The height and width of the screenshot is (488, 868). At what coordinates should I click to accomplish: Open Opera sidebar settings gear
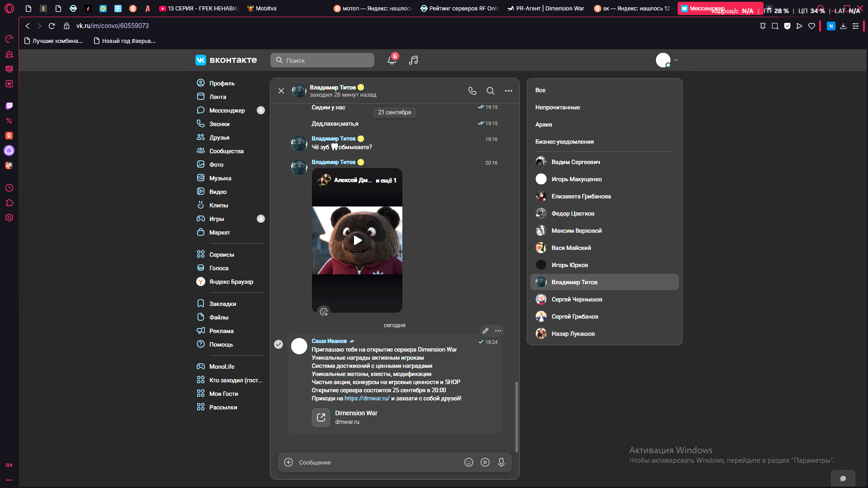pos(9,217)
